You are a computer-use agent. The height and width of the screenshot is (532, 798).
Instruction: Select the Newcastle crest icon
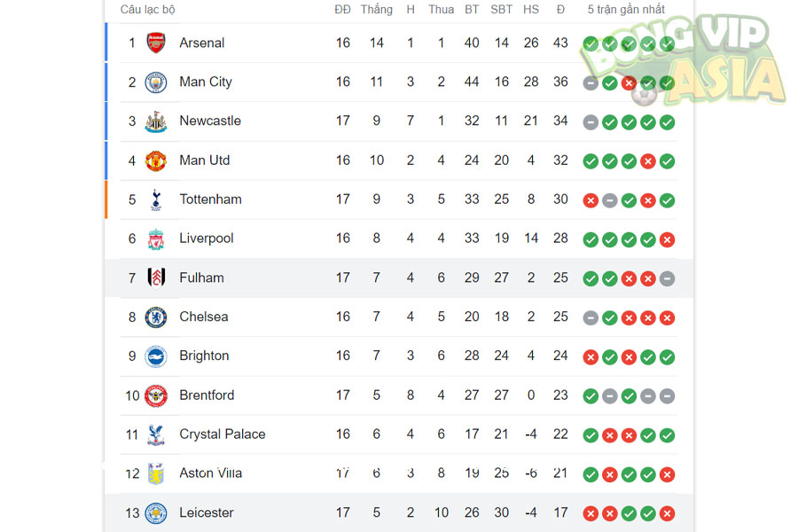click(156, 121)
